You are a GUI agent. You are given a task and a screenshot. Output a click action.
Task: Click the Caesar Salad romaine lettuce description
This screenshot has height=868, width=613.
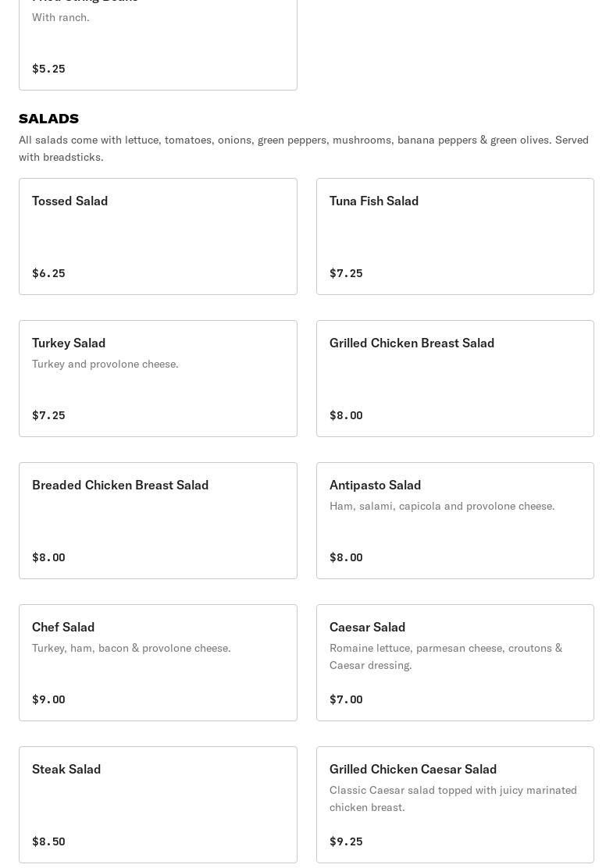pos(446,656)
